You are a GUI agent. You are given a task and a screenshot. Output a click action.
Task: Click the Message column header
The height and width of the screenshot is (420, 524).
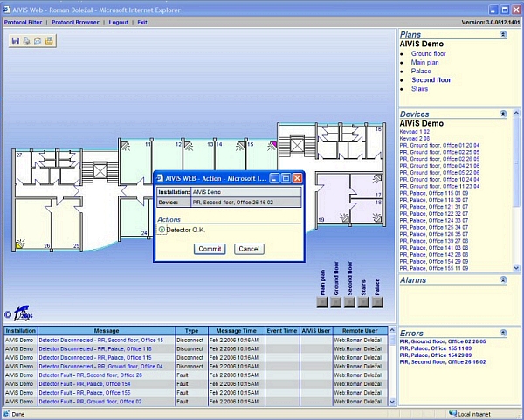coord(107,331)
